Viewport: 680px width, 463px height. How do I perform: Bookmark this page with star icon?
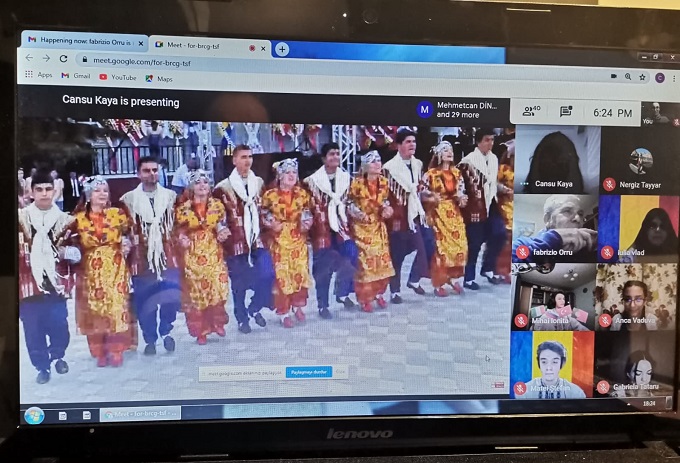point(641,76)
